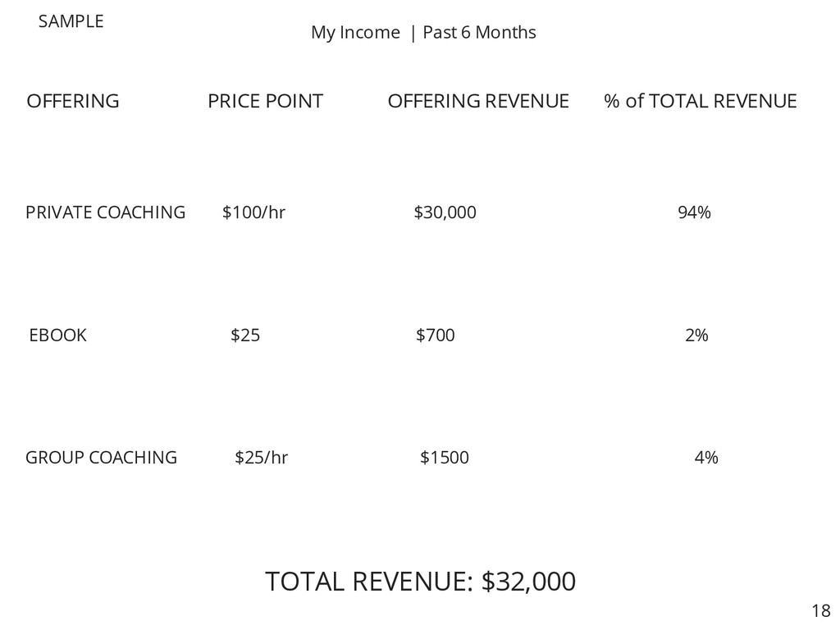Screen dimensions: 840x630
Task: Click the EBOOK $25 price point
Action: 245,336
